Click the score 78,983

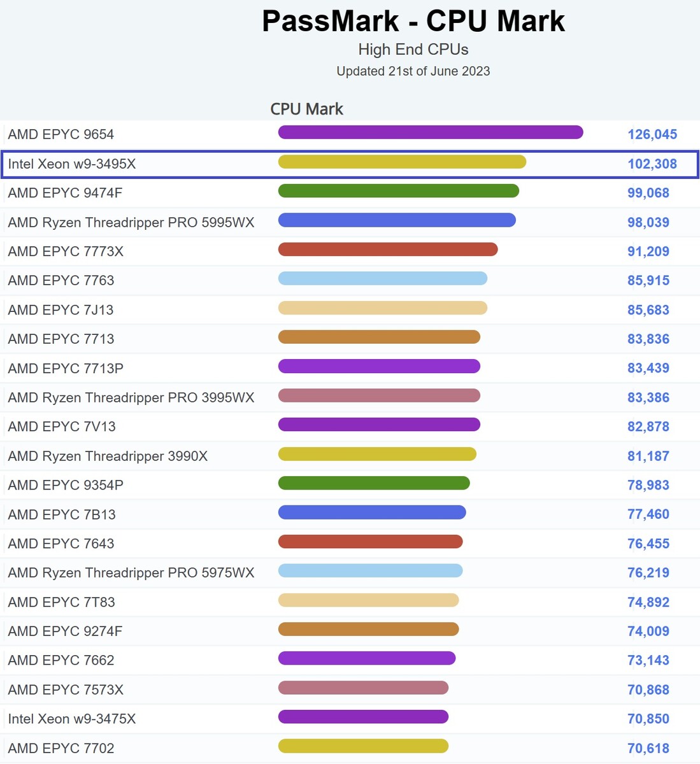point(648,485)
